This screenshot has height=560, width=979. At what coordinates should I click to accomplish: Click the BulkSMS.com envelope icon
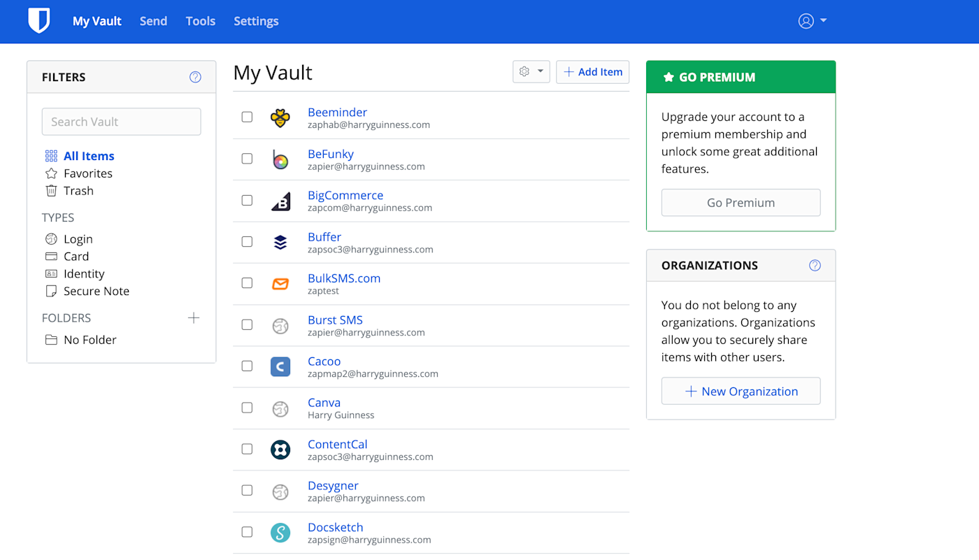click(280, 284)
